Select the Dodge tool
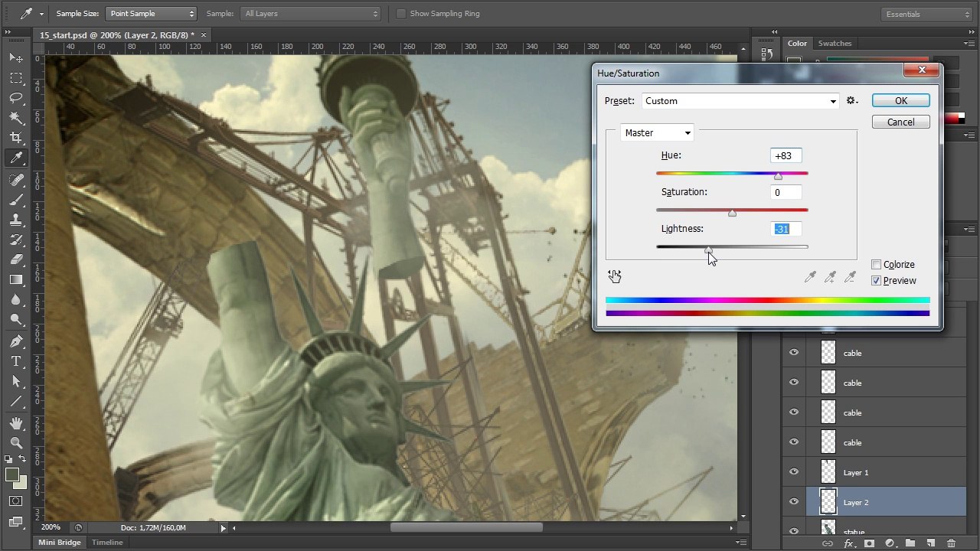Image resolution: width=980 pixels, height=551 pixels. coord(16,320)
